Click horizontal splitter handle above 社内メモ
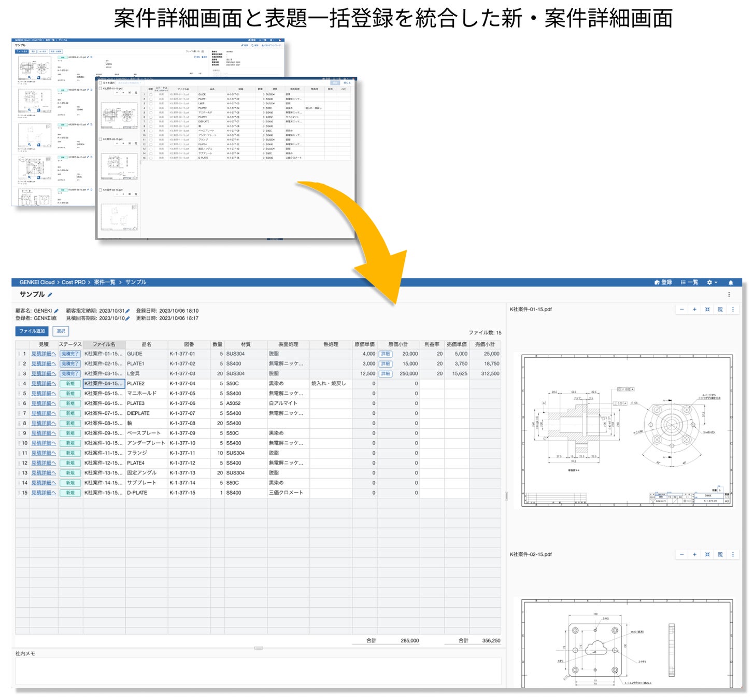Screen dimensions: 754x700 click(x=258, y=648)
